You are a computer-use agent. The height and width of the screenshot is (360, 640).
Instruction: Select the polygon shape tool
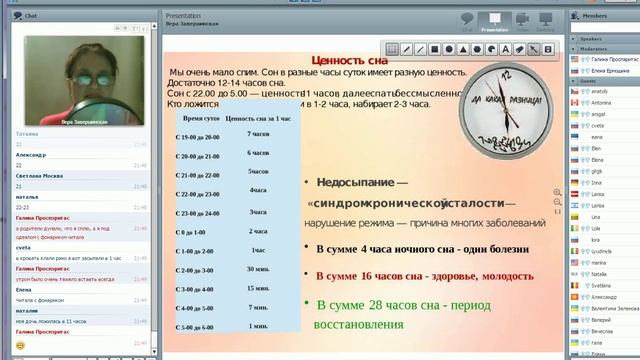click(477, 49)
